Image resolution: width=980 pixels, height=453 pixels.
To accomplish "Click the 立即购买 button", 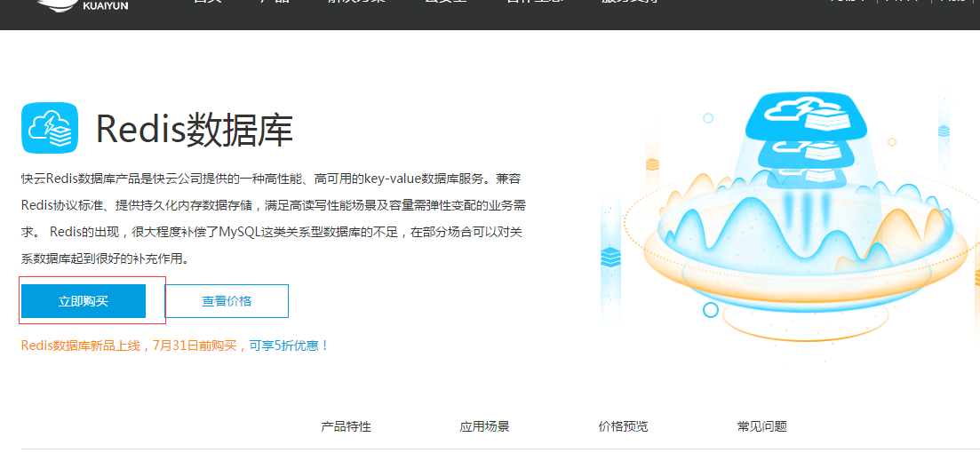I will [84, 301].
